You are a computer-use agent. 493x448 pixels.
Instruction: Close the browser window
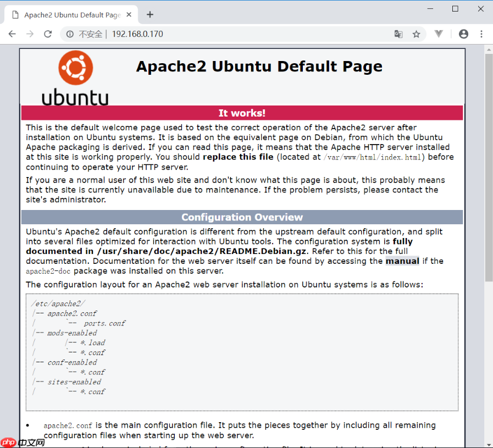pos(481,9)
